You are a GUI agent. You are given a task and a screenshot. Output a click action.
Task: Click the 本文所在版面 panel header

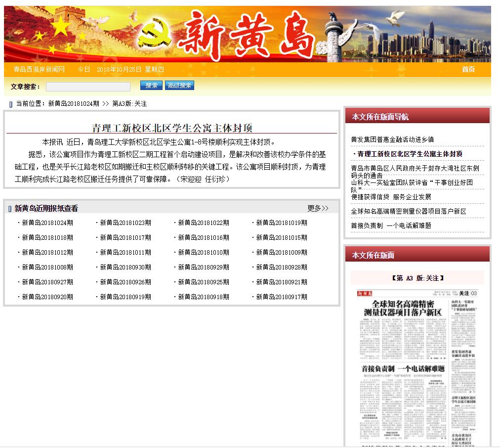tap(417, 255)
